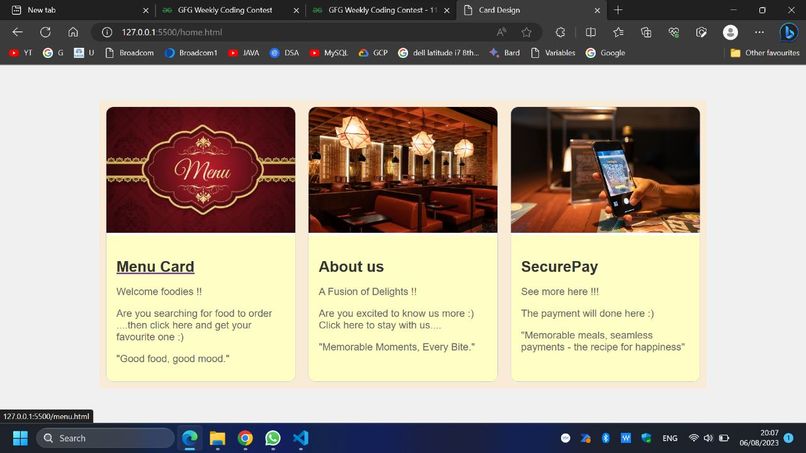
Task: Open Bluetooth tray icon
Action: pos(606,438)
